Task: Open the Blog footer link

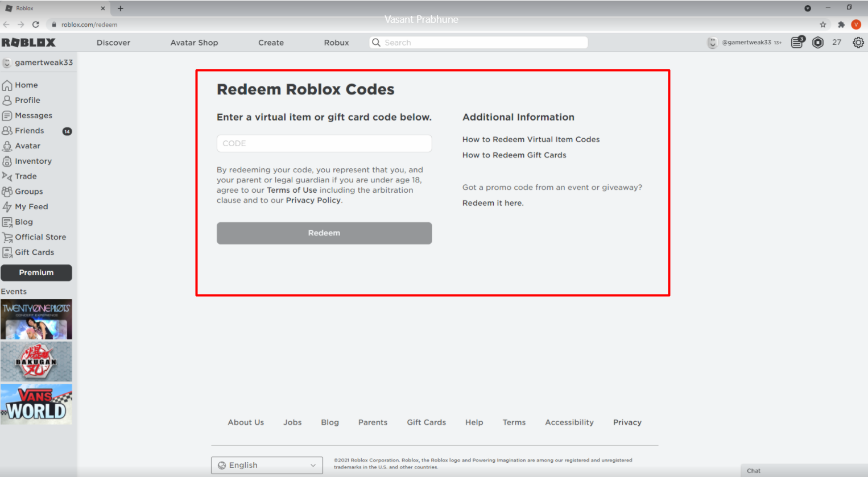Action: pyautogui.click(x=330, y=422)
